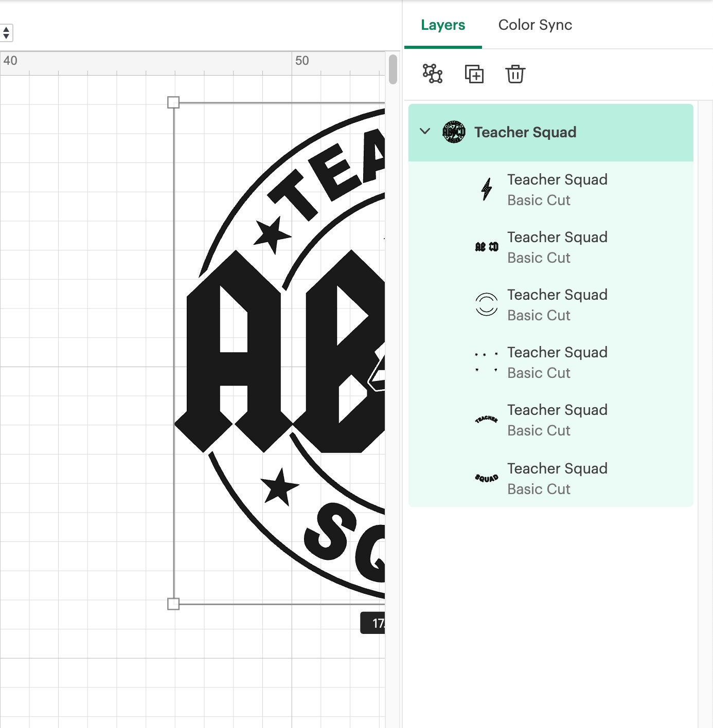Click the trash Delete icon
Viewport: 713px width, 728px height.
pos(515,74)
